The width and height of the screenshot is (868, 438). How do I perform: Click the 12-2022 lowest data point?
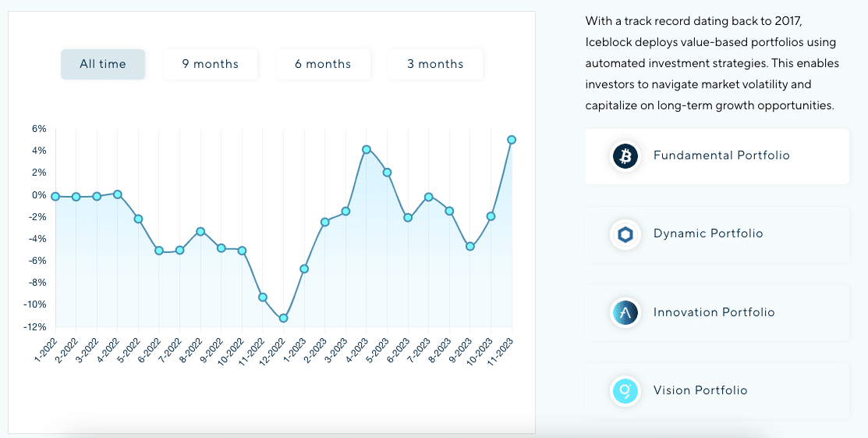(x=283, y=318)
